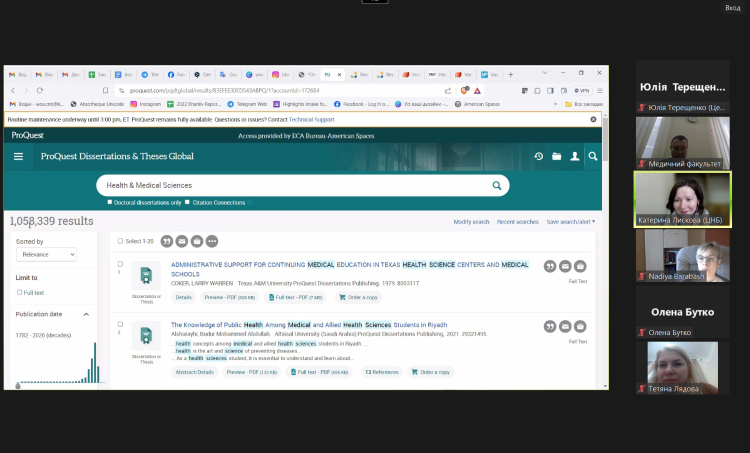Viewport: 750px width, 453px height.
Task: Reload the page in browser
Action: pos(40,90)
